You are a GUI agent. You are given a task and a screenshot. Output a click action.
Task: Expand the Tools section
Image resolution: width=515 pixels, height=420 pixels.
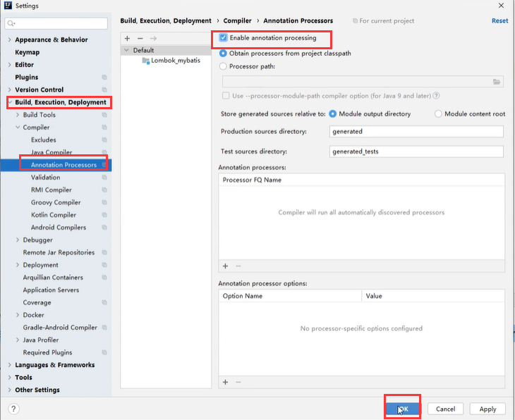pos(10,377)
